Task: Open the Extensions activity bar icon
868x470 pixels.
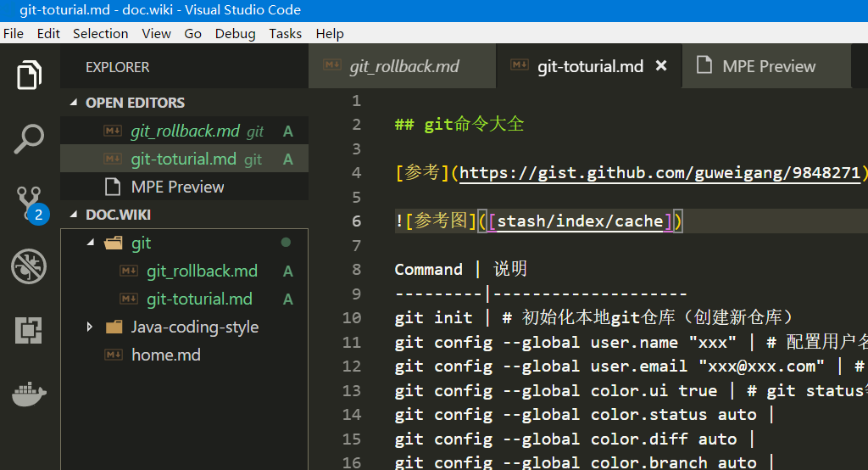Action: (29, 330)
